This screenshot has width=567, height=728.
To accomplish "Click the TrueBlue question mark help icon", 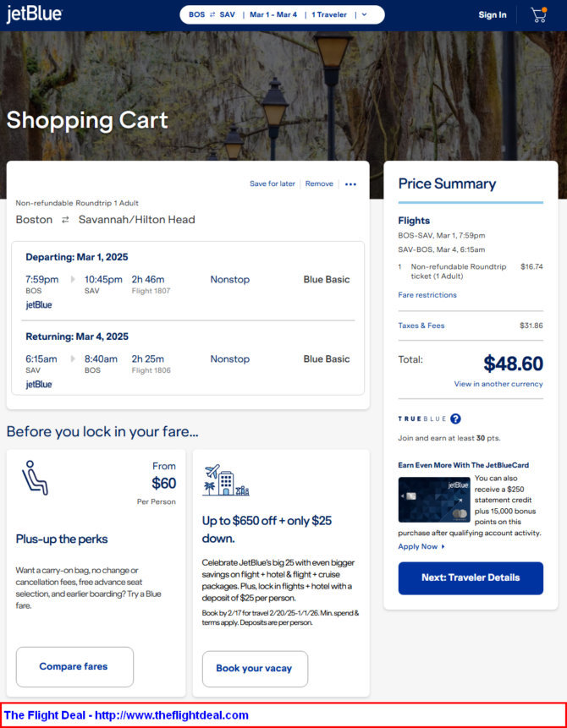I will point(455,419).
